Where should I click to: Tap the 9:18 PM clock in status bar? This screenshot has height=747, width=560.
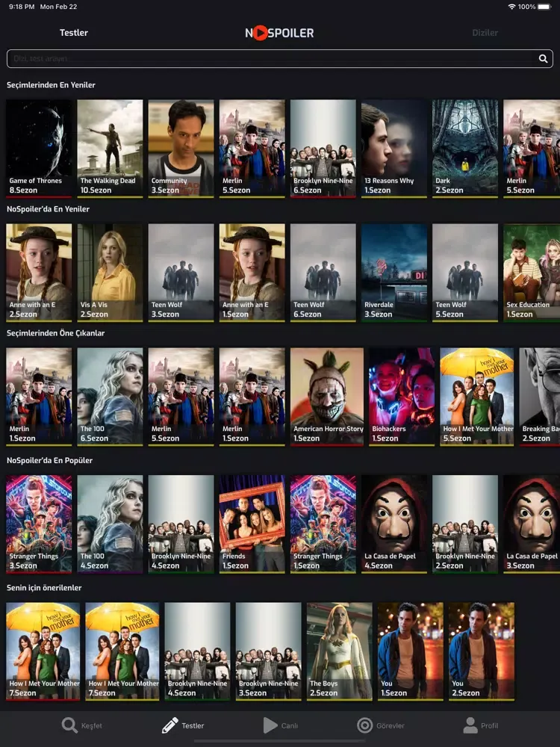pos(22,7)
